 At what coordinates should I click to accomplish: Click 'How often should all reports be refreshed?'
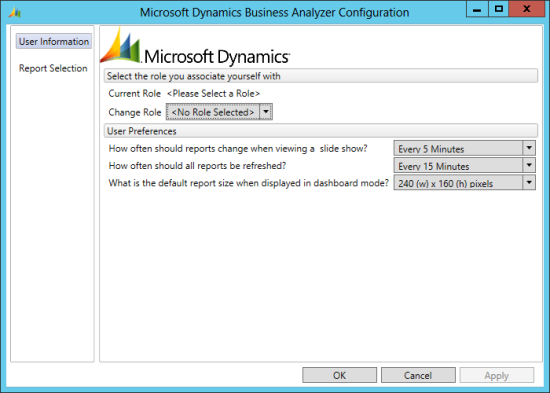pyautogui.click(x=197, y=166)
